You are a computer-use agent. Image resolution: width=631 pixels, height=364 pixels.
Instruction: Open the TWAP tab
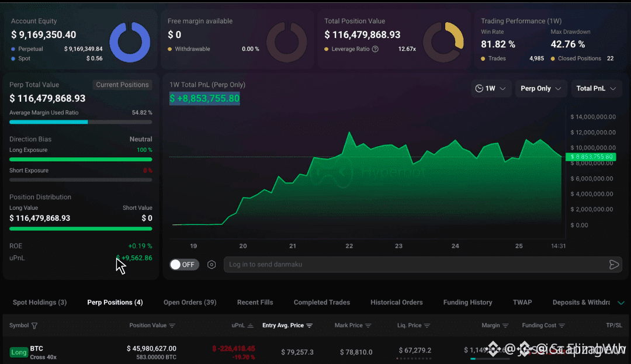(x=522, y=303)
